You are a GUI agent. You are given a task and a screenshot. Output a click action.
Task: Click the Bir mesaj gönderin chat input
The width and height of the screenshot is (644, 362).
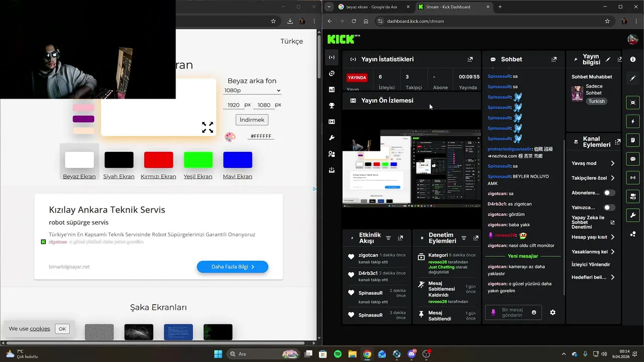(513, 312)
